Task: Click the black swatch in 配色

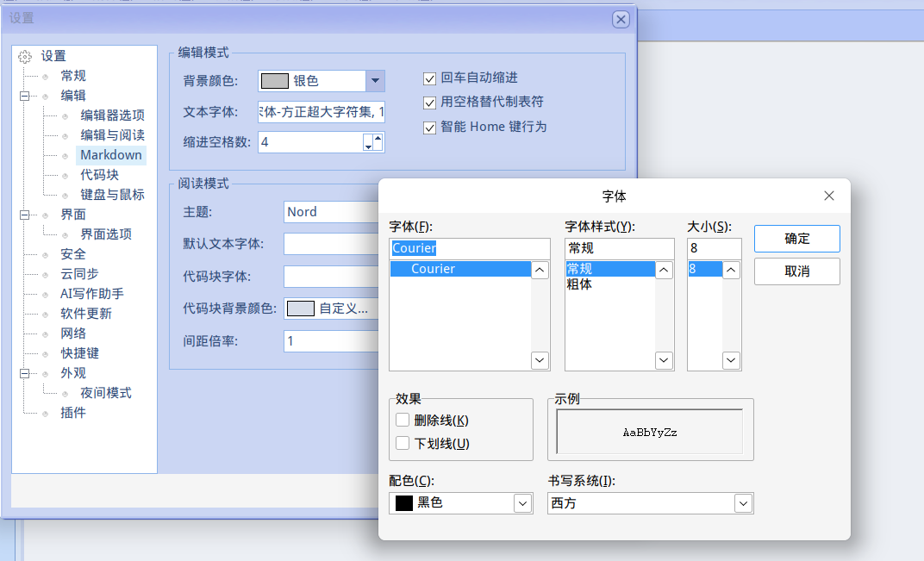Action: tap(403, 503)
